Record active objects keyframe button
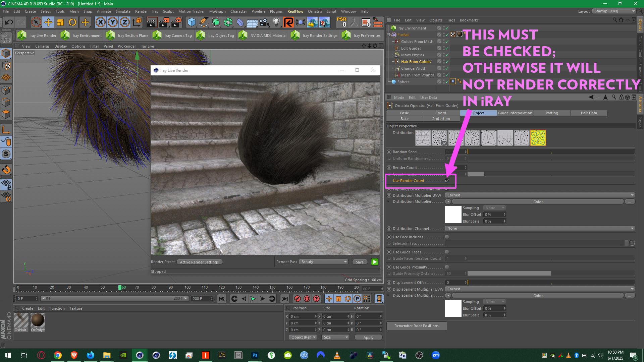The image size is (644, 362). [x=297, y=299]
